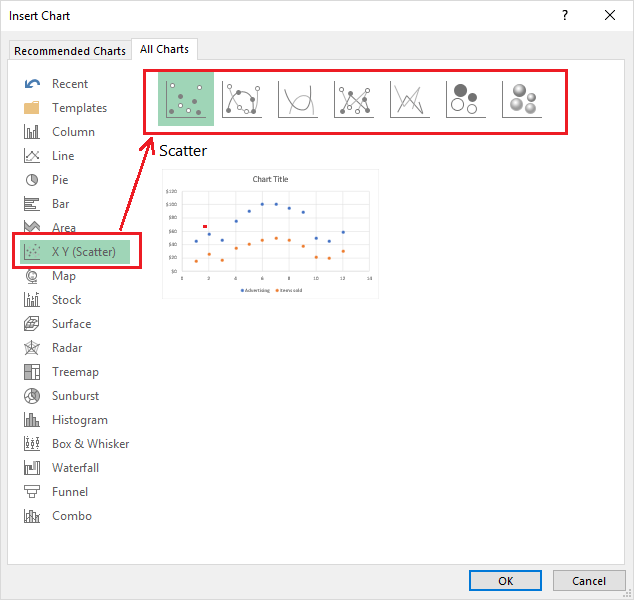Select Bar in the chart type list

[61, 204]
